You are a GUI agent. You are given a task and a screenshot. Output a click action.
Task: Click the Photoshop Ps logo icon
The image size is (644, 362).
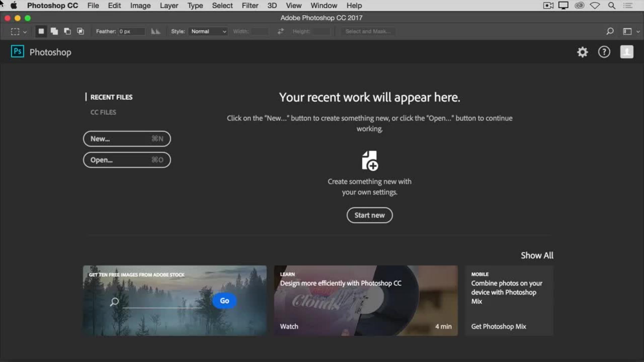(17, 52)
